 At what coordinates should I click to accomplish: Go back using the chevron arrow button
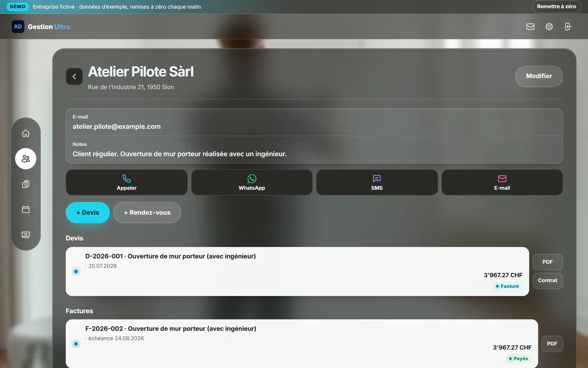click(74, 77)
